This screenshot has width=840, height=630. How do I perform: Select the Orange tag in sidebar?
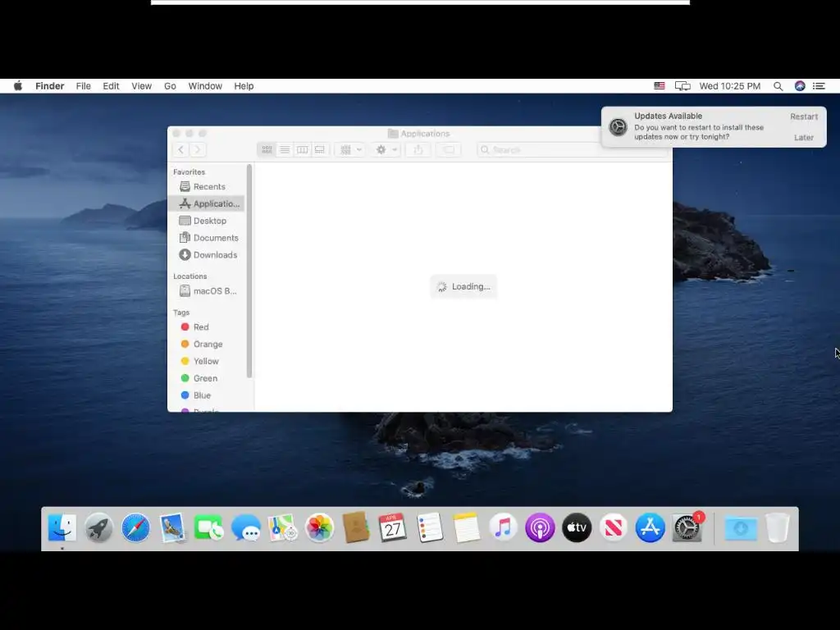coord(206,344)
